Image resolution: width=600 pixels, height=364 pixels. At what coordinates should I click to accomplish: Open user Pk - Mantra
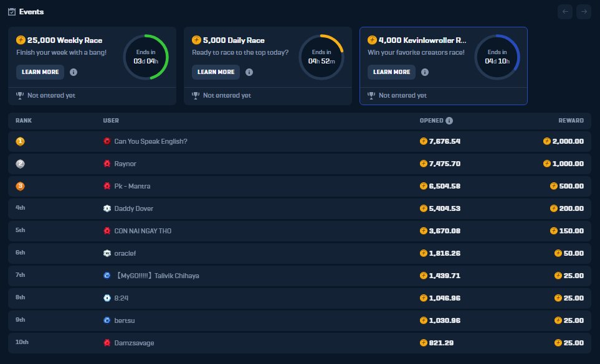pos(132,186)
